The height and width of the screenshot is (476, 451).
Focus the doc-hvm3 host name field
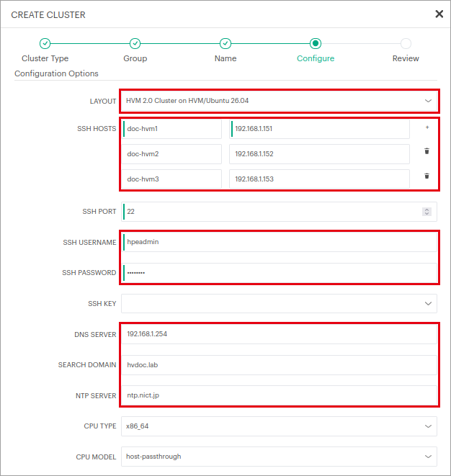[172, 179]
